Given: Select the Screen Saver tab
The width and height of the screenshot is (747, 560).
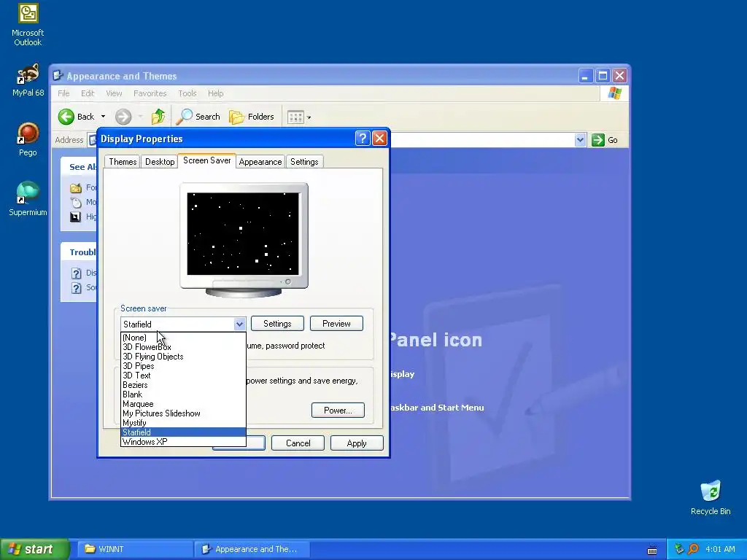Looking at the screenshot, I should tap(206, 160).
